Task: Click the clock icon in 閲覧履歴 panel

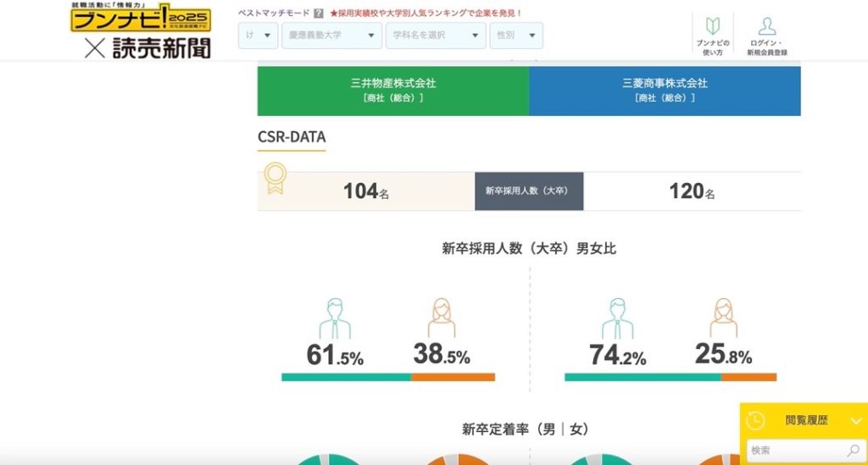Action: click(x=755, y=421)
